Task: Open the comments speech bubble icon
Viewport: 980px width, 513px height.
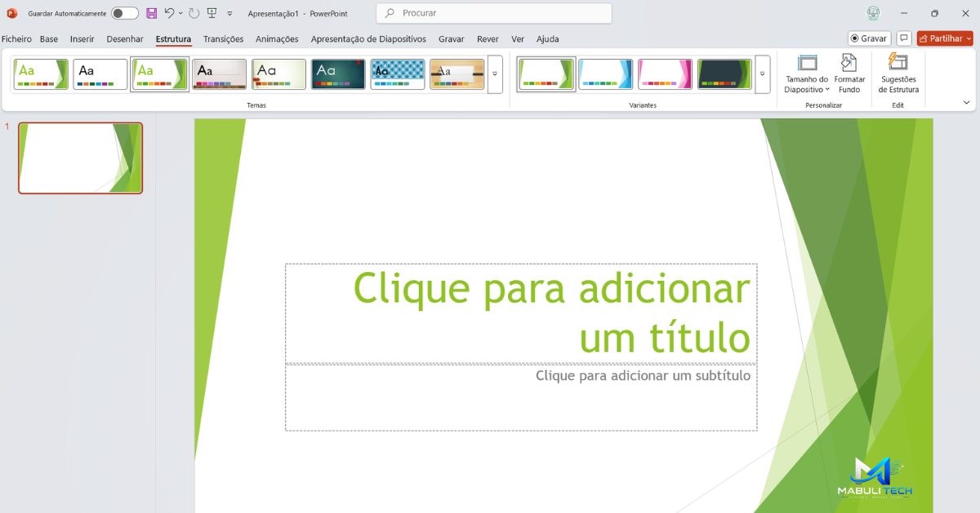Action: pyautogui.click(x=904, y=38)
